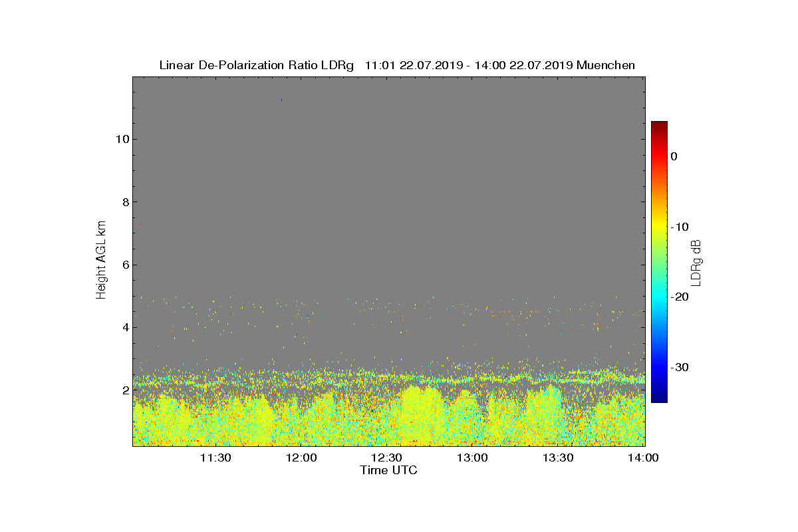Click the 13:30 time tick label
Viewport: 798px width, 532px height.
[x=559, y=458]
